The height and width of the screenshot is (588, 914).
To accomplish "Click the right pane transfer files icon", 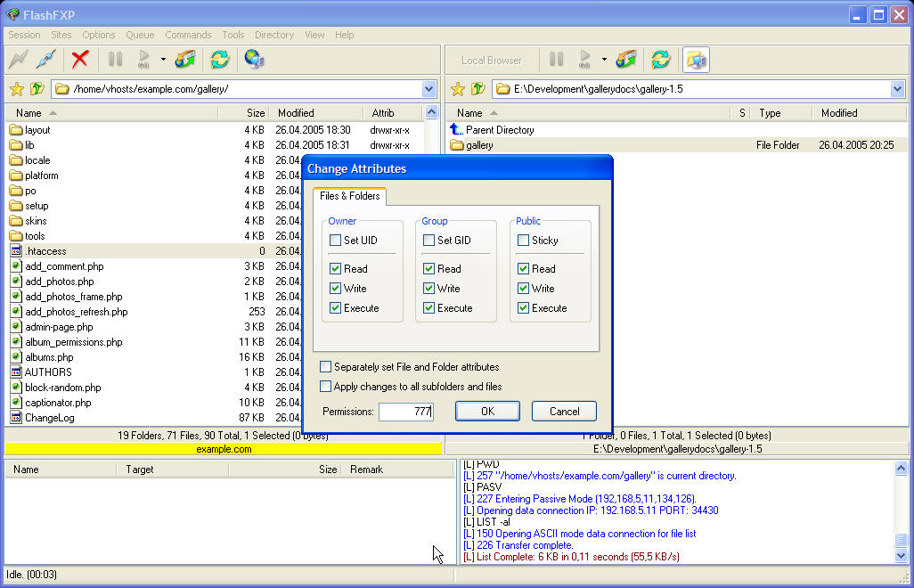I will (626, 59).
